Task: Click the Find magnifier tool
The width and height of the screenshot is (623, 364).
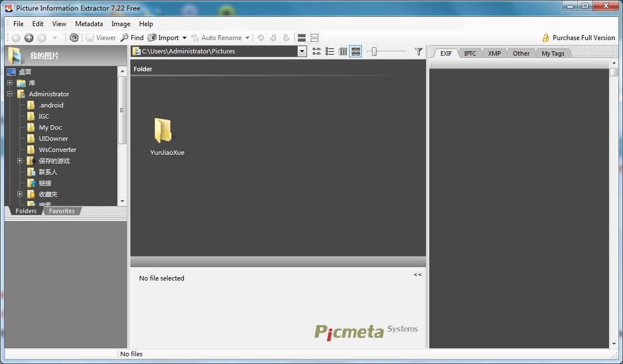Action: [131, 38]
